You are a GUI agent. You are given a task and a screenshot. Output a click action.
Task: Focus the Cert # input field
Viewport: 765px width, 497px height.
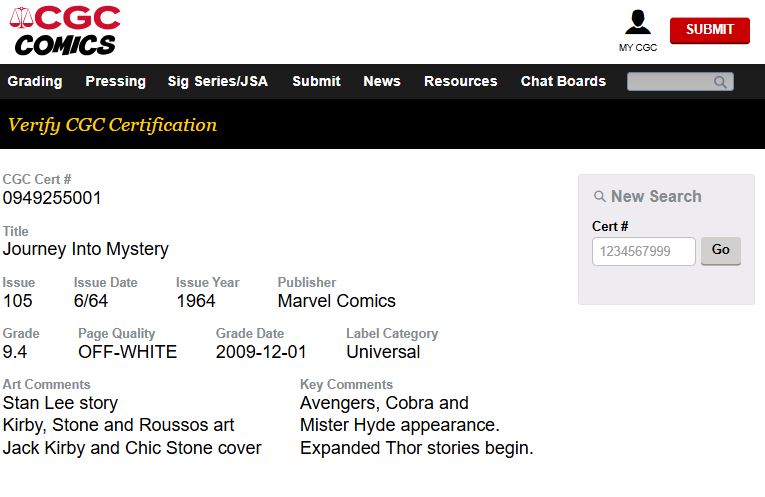tap(644, 251)
